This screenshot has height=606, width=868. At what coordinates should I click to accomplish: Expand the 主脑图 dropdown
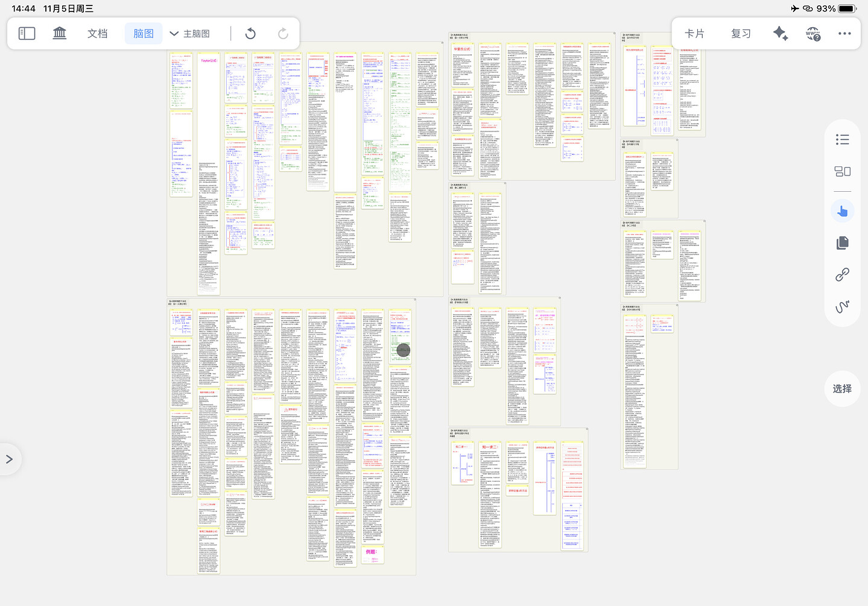[x=190, y=34]
